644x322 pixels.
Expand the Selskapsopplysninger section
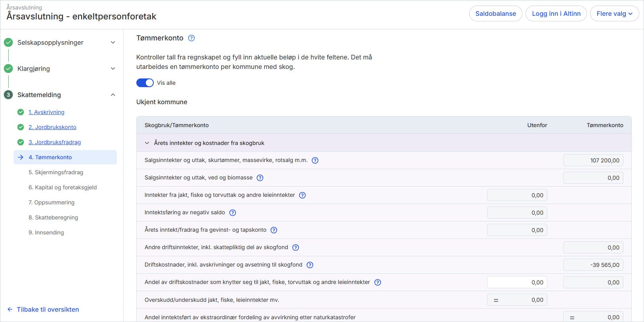pyautogui.click(x=113, y=42)
